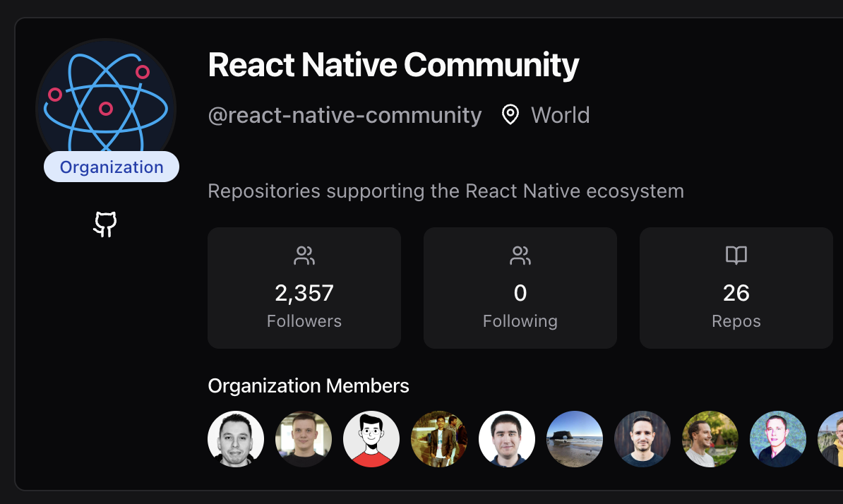Select the cartoon avatar with red shirt

pos(371,439)
